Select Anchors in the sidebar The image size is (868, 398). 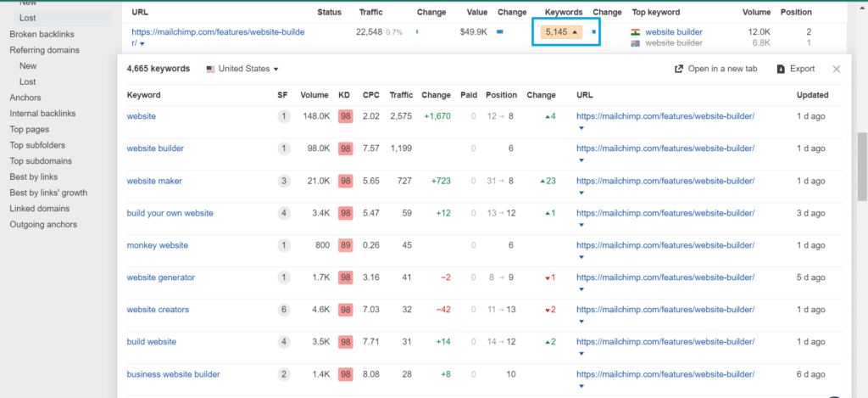(x=25, y=98)
